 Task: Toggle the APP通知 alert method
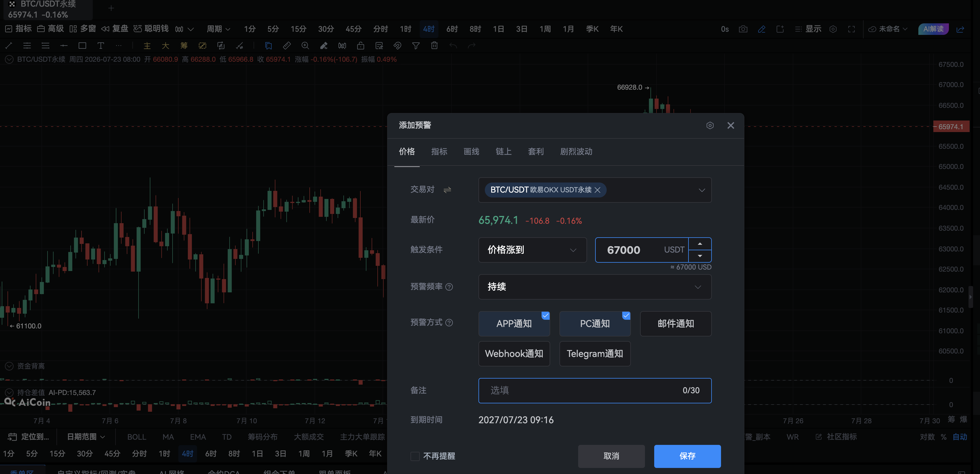click(x=514, y=323)
